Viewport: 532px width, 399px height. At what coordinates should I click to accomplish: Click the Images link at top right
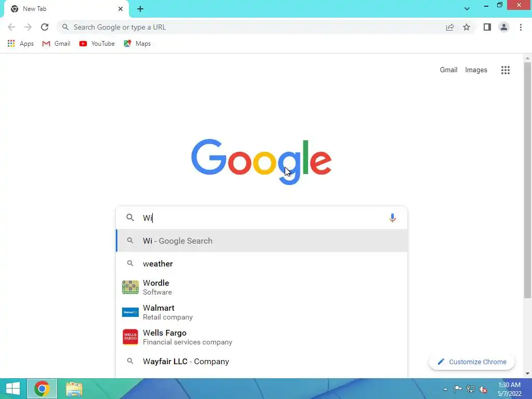point(476,70)
